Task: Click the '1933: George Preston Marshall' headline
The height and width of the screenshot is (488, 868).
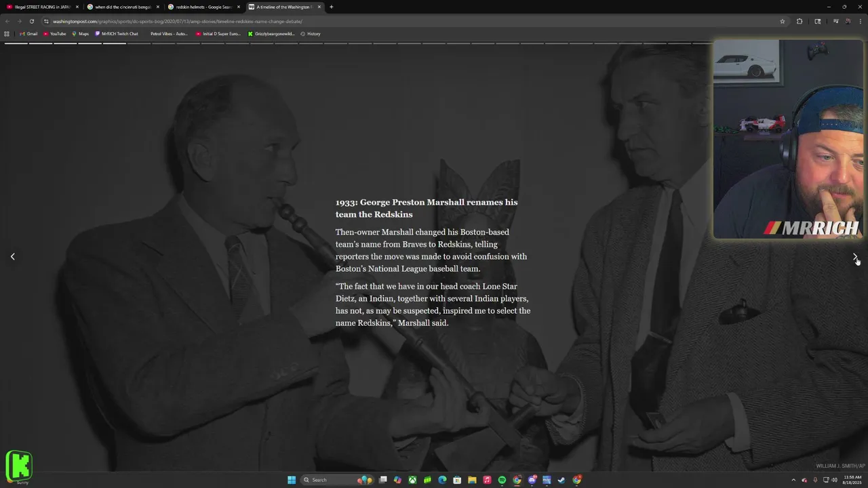Action: (426, 208)
